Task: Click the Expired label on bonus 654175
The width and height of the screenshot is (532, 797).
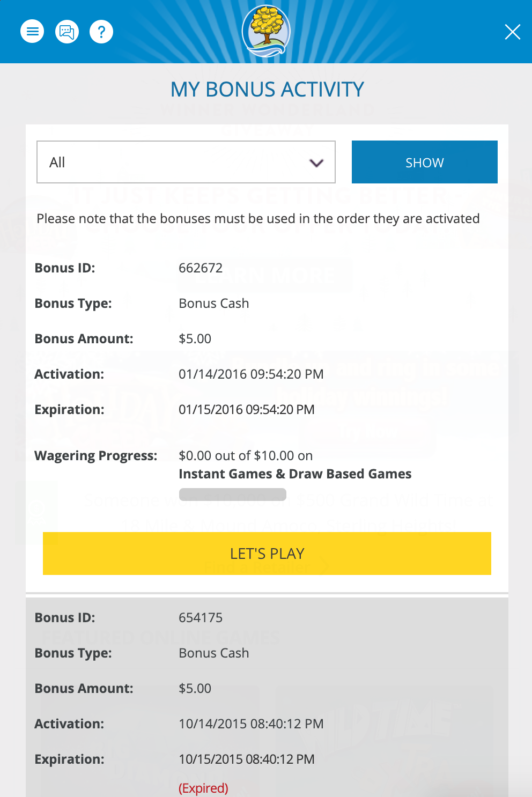Action: [203, 788]
